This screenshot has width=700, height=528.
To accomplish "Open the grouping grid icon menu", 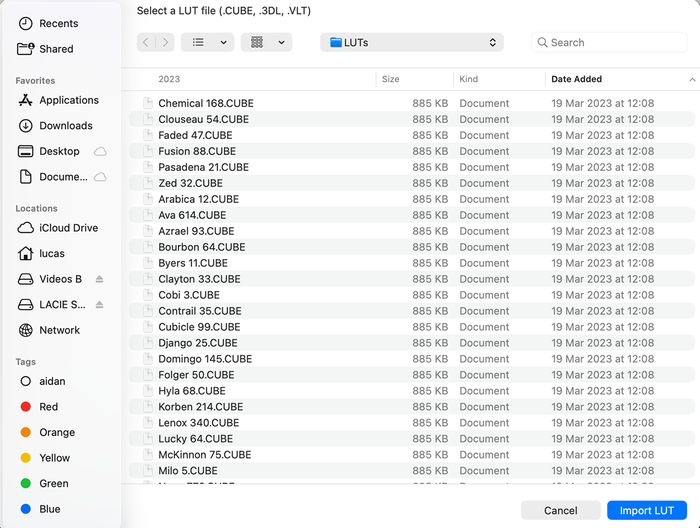I will point(257,42).
